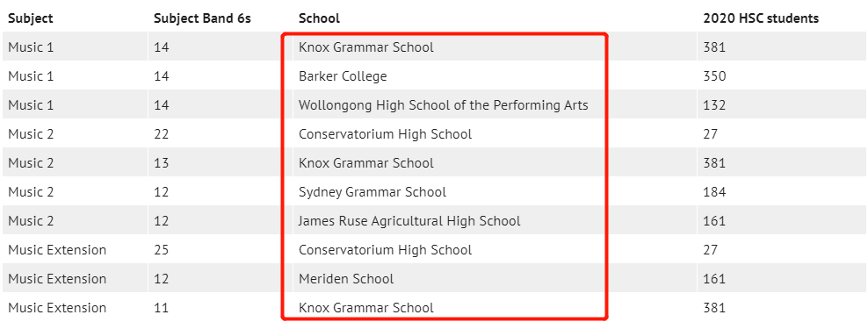
Task: Click the student count 132
Action: [714, 105]
